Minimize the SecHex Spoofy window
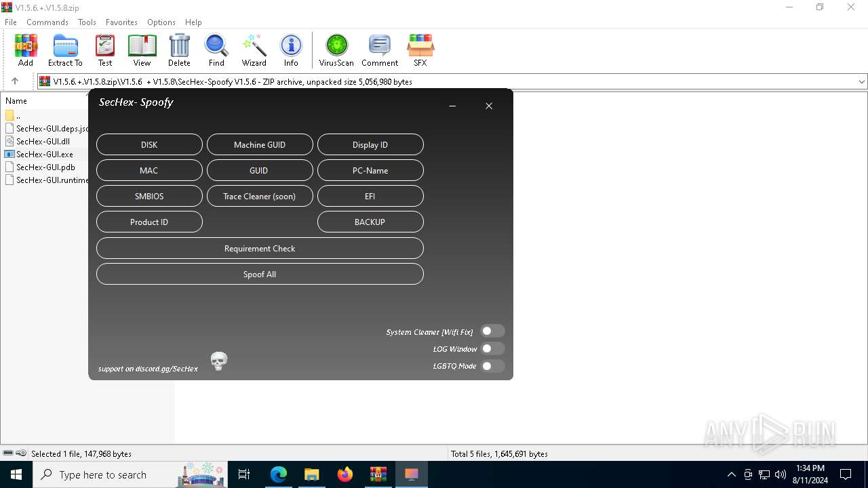Image resolution: width=868 pixels, height=488 pixels. pos(452,106)
